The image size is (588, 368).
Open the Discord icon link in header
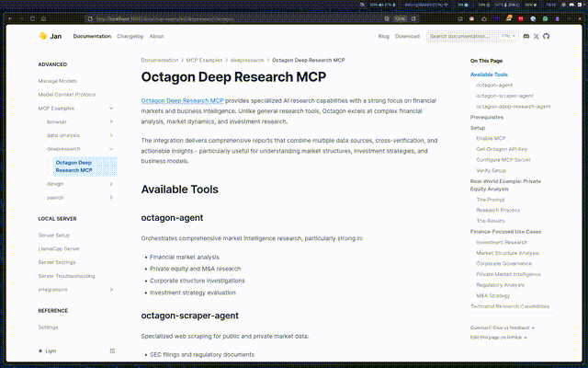click(x=526, y=36)
